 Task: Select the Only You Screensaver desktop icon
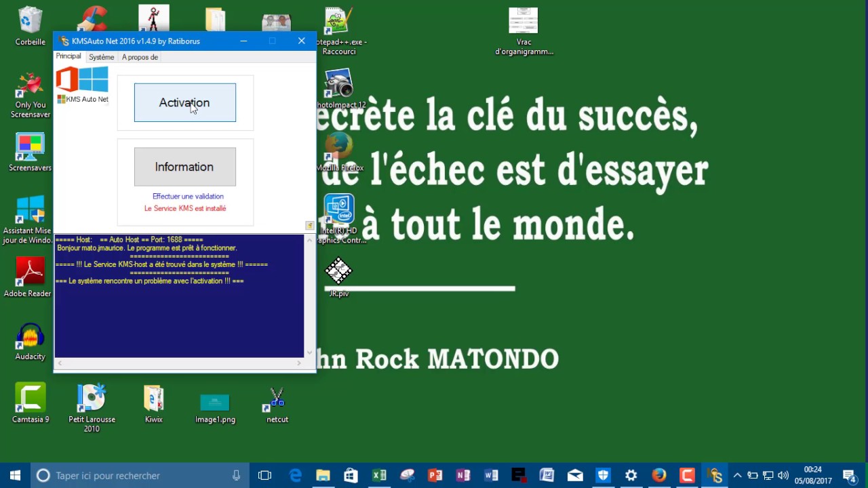[31, 94]
